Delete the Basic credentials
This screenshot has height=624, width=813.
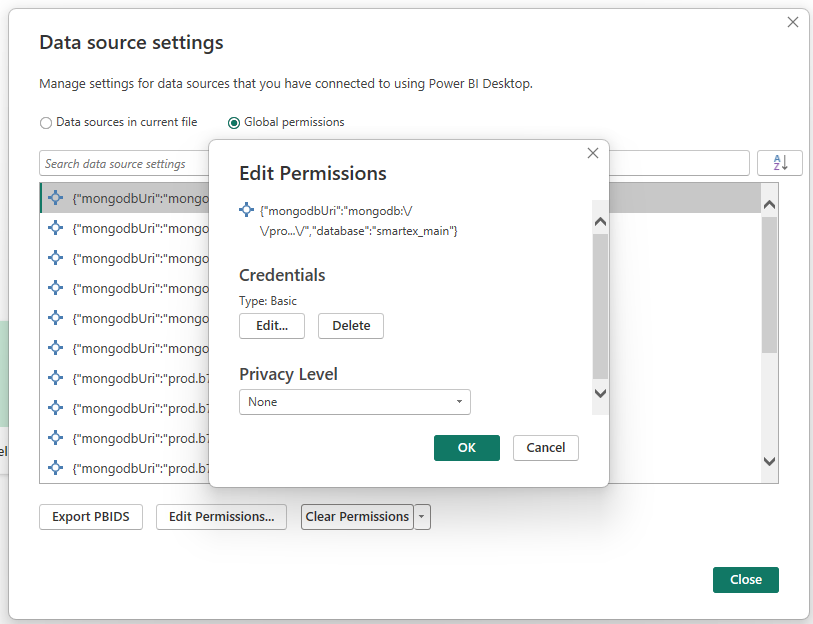point(351,326)
